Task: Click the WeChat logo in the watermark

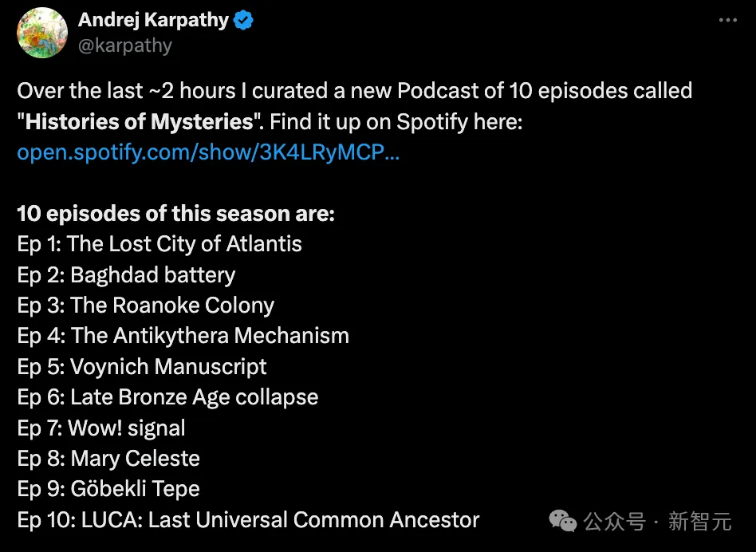Action: 563,521
